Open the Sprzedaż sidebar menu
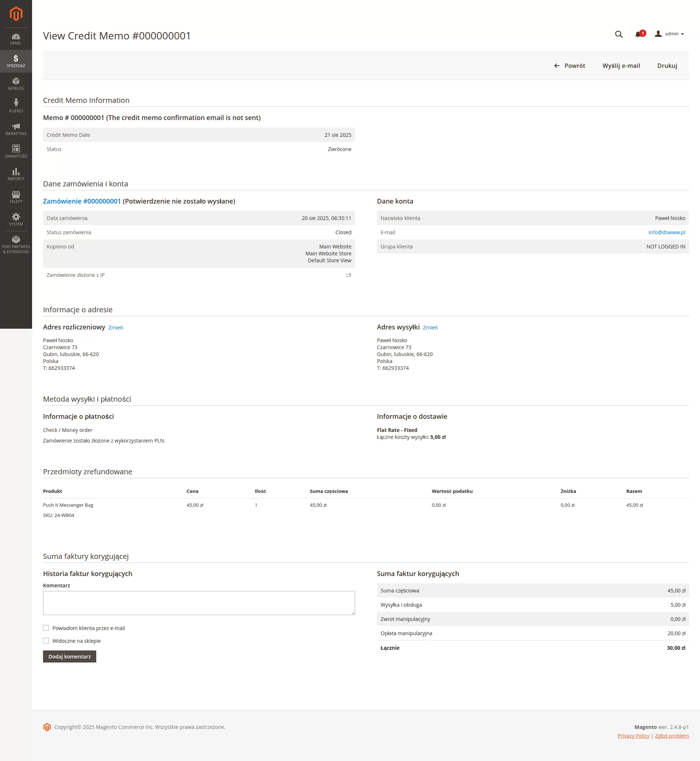The width and height of the screenshot is (700, 761). point(16,61)
